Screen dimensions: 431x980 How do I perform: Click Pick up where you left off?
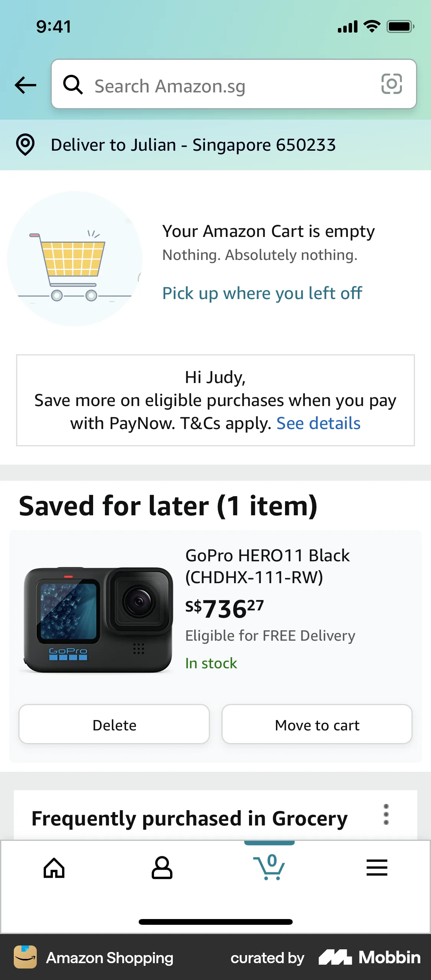tap(262, 293)
